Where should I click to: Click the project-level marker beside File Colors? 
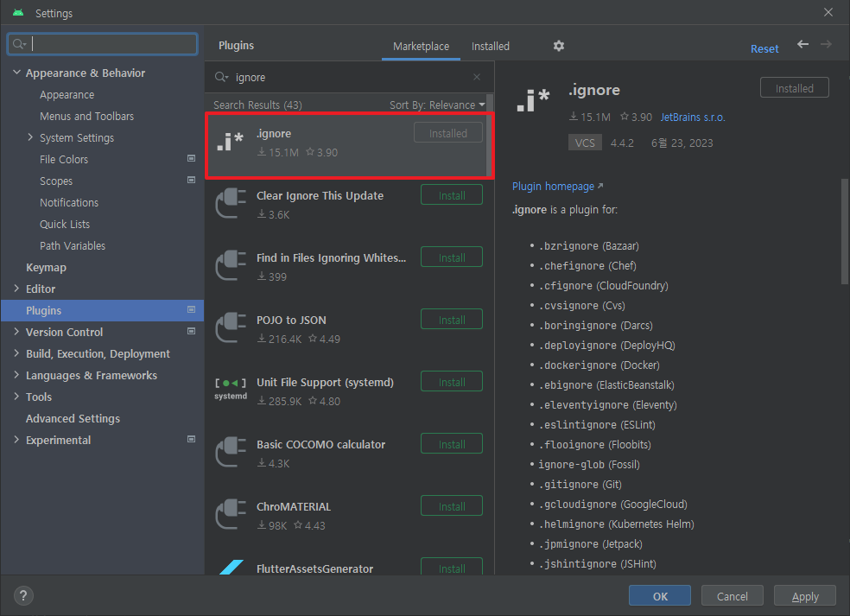coord(192,158)
